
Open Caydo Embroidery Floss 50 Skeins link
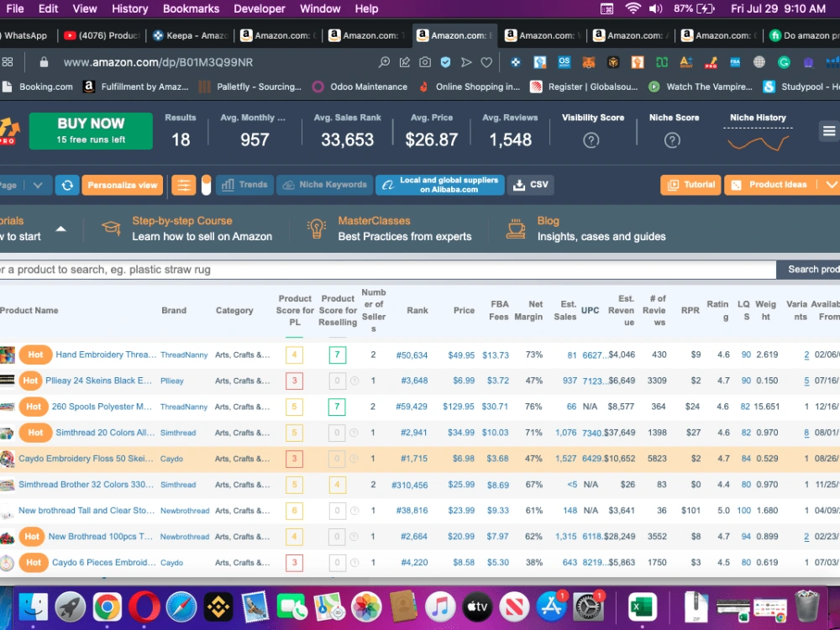[x=86, y=459]
